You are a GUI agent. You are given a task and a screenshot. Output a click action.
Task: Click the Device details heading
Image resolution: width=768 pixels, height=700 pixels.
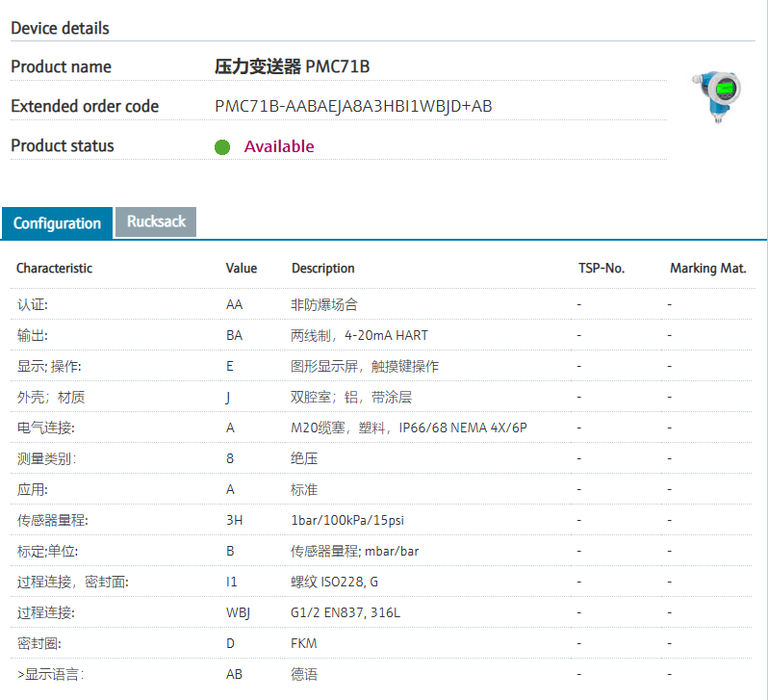click(60, 28)
